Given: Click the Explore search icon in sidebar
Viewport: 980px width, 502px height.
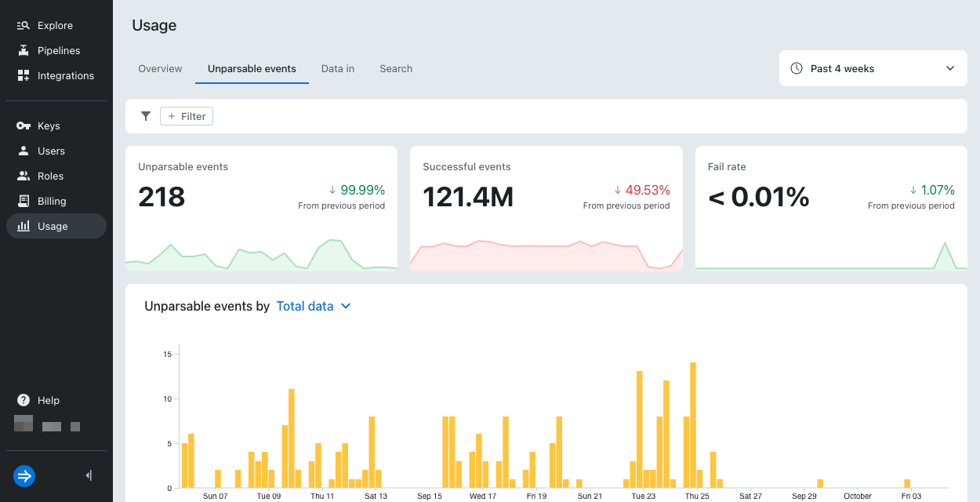Looking at the screenshot, I should pos(24,26).
